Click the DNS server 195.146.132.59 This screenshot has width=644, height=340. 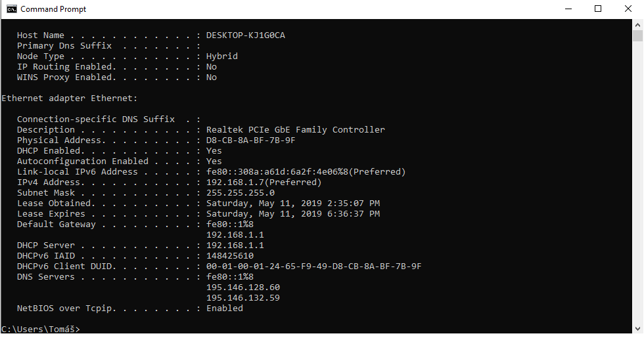point(242,298)
